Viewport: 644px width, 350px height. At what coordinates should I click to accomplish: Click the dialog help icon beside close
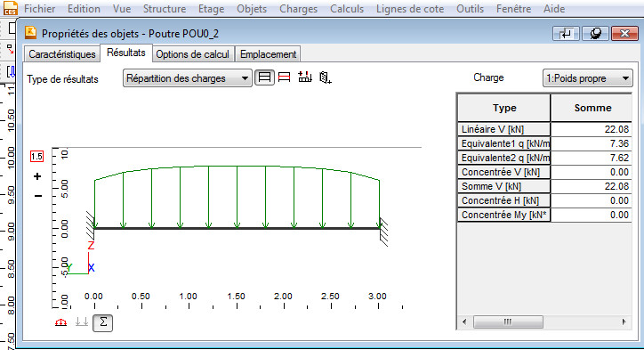595,34
